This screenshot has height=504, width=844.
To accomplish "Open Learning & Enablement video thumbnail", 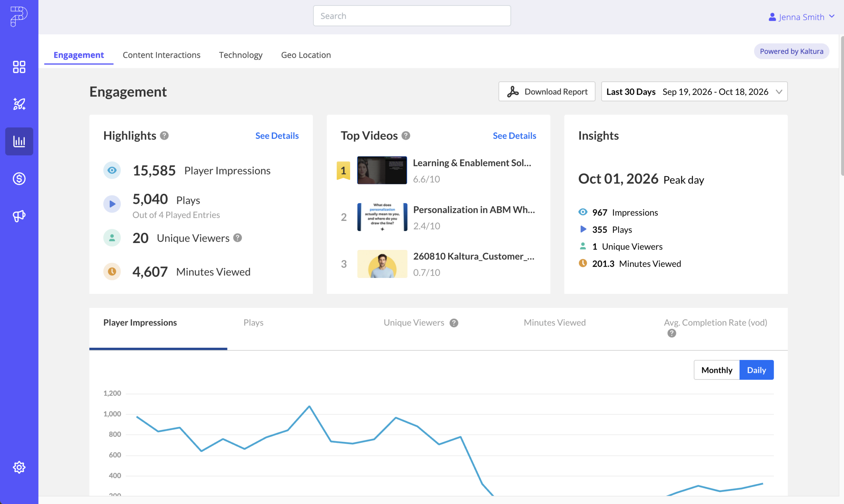I will (382, 170).
